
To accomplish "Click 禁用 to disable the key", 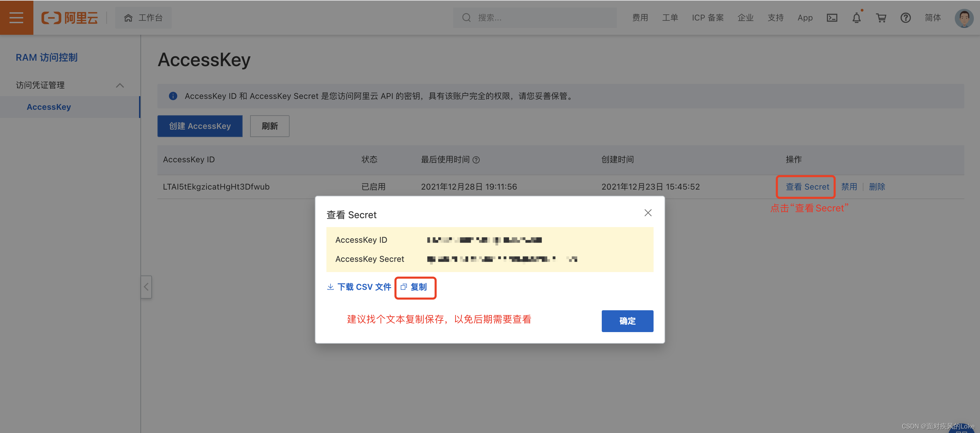I will pyautogui.click(x=849, y=187).
